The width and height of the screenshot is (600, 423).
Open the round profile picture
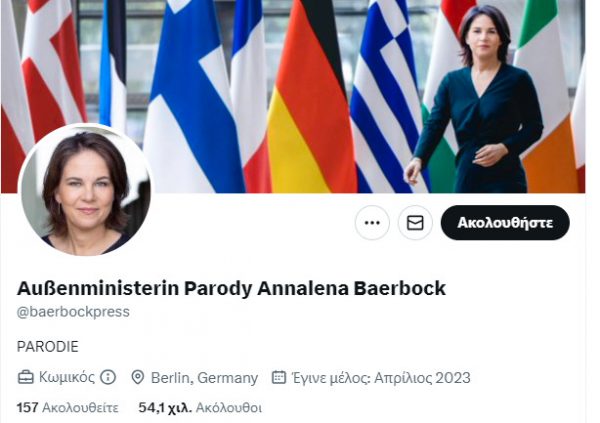[x=85, y=189]
